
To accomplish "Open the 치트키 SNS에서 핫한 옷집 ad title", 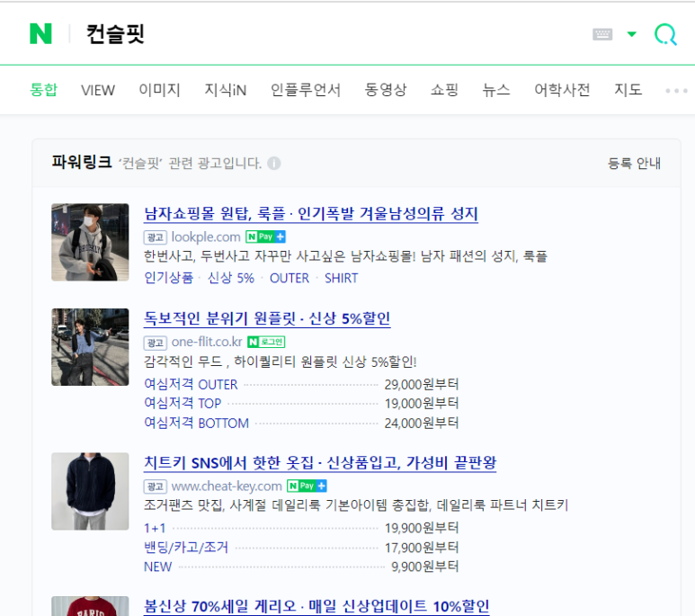I will pyautogui.click(x=320, y=463).
